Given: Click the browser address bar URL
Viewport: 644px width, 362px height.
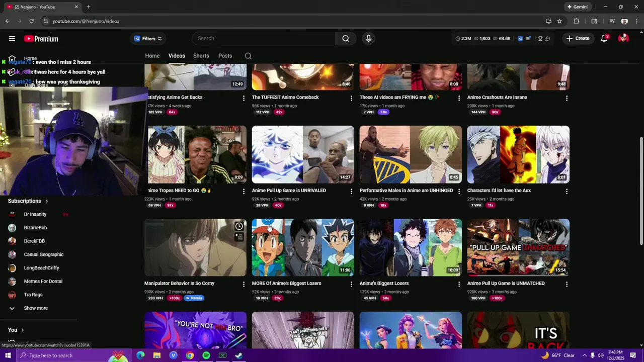Looking at the screenshot, I should pos(86,21).
